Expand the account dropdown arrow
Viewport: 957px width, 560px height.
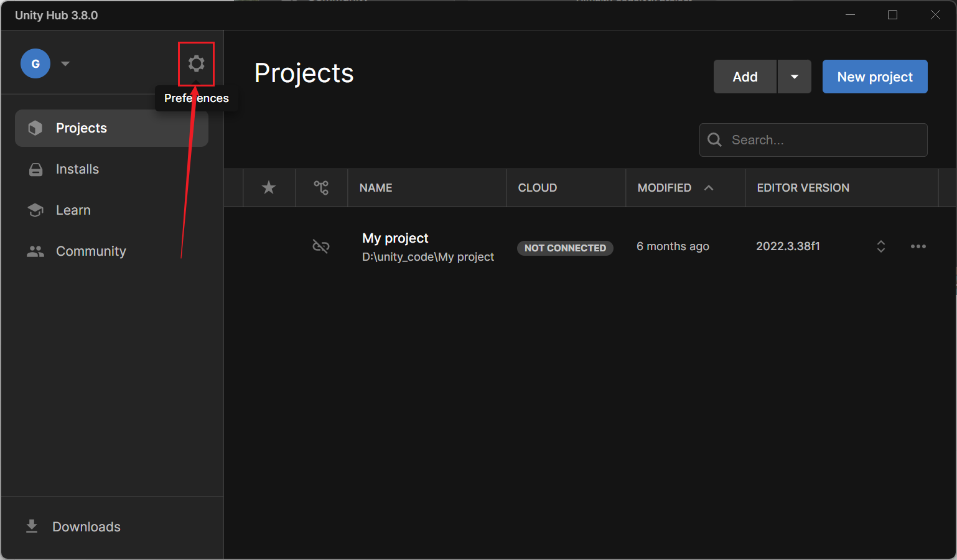click(x=65, y=63)
